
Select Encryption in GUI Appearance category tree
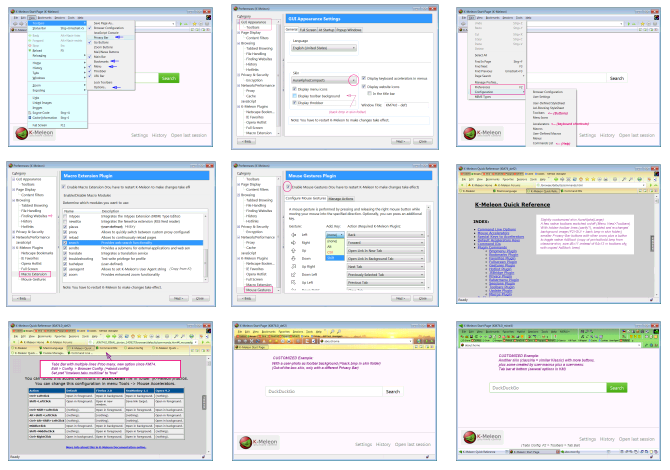(x=254, y=80)
